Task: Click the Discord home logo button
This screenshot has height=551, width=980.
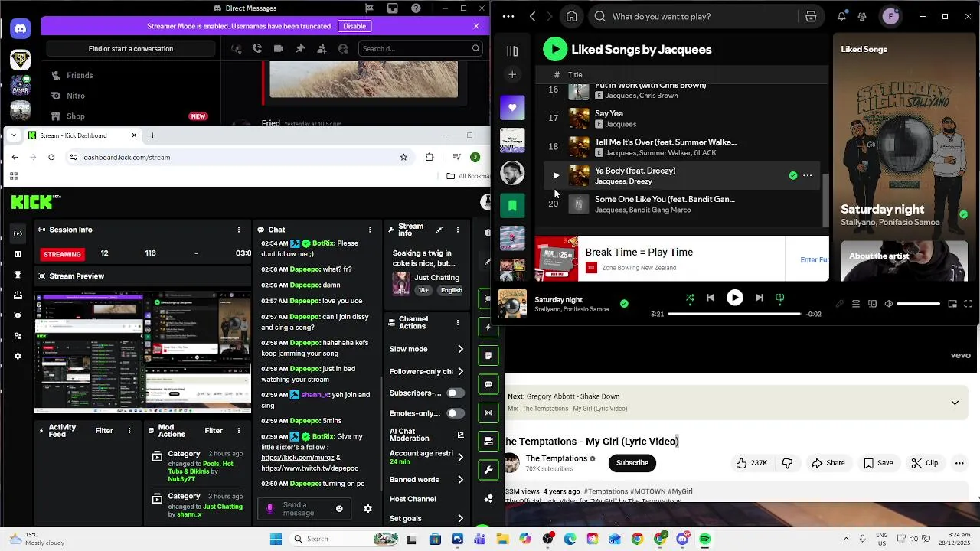Action: 20,29
